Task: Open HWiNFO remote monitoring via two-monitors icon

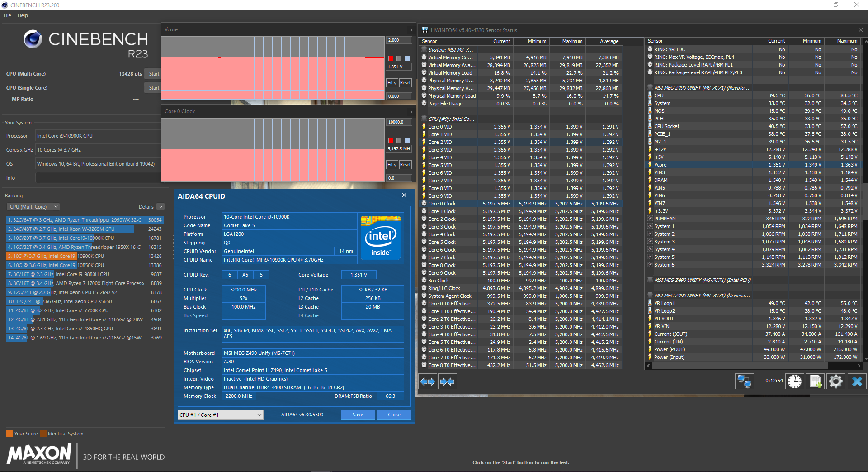Action: coord(744,381)
